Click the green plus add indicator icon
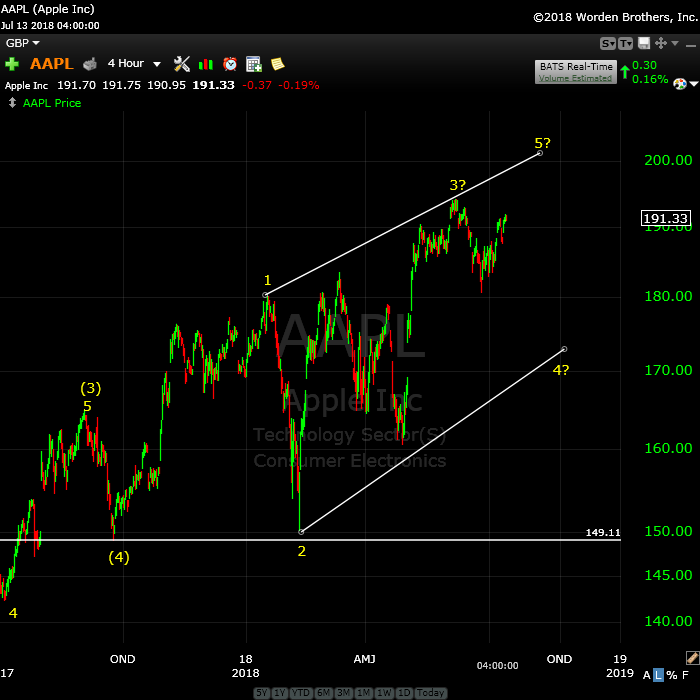The image size is (700, 700). coord(12,64)
